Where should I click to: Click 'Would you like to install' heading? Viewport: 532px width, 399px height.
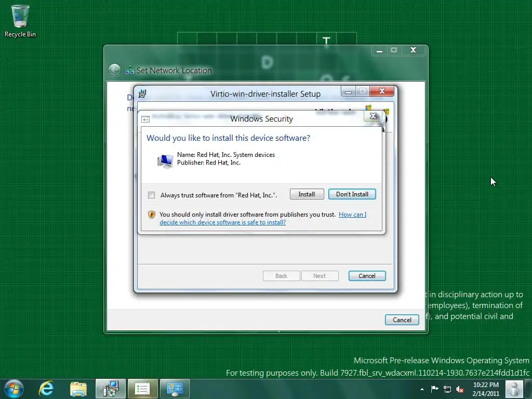point(229,138)
